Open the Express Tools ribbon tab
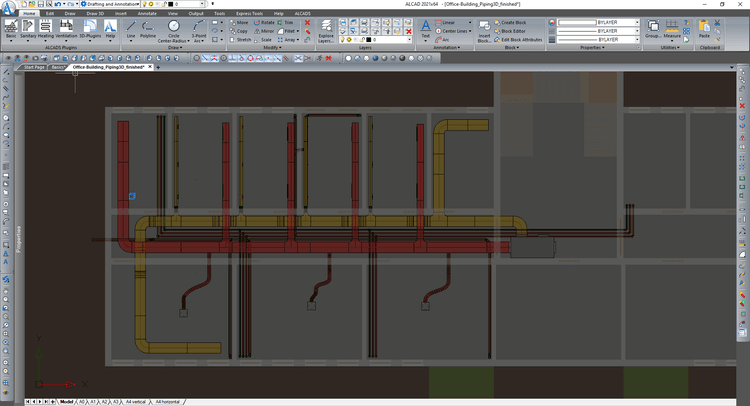This screenshot has height=406, width=750. (249, 13)
